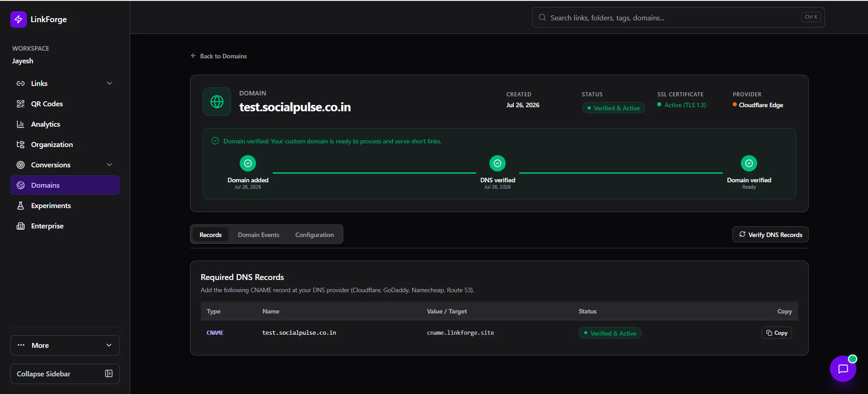The height and width of the screenshot is (394, 868).
Task: Click the back arrow icon near Back to Domains
Action: click(x=194, y=56)
